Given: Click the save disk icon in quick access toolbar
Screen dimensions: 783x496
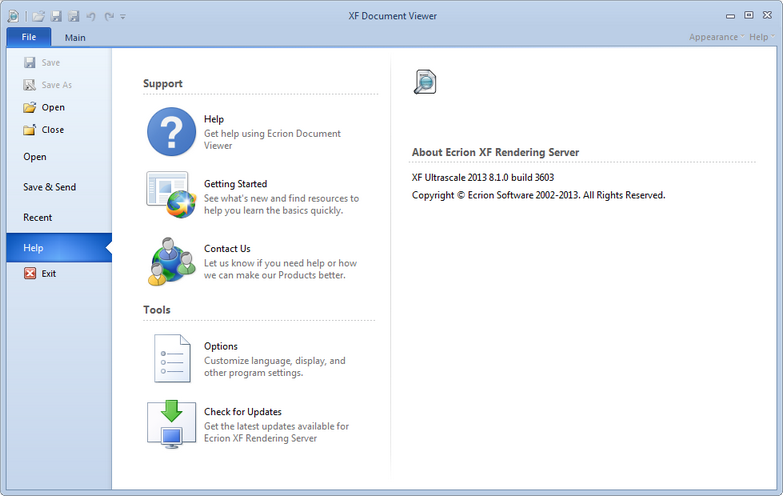Looking at the screenshot, I should (56, 16).
